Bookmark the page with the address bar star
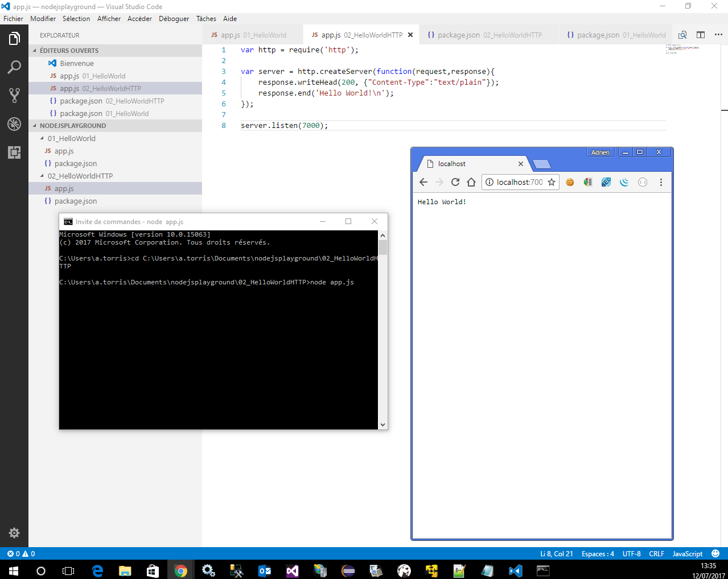Image resolution: width=728 pixels, height=579 pixels. 551,182
